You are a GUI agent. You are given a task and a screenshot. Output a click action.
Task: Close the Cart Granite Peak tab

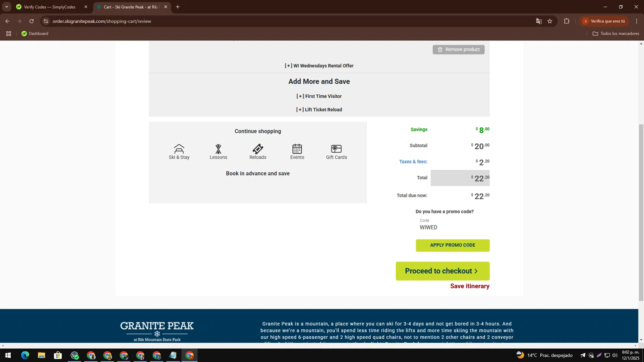(x=166, y=7)
